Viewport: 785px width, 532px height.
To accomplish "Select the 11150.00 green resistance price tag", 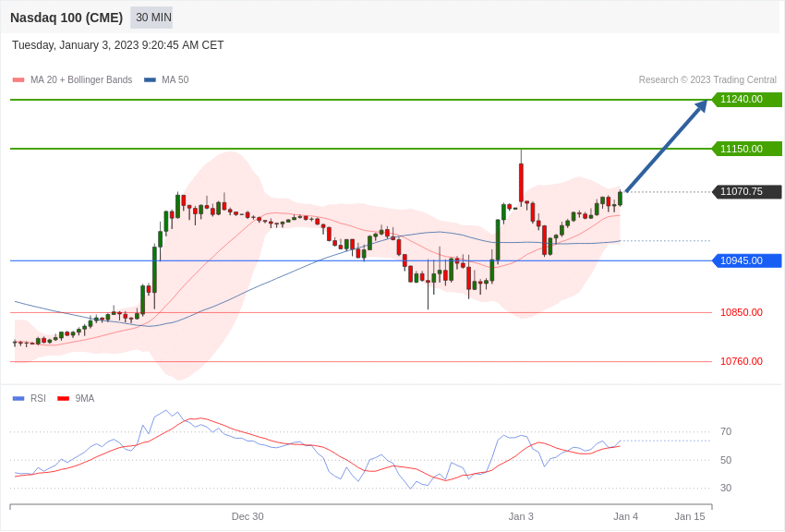I will (x=746, y=149).
